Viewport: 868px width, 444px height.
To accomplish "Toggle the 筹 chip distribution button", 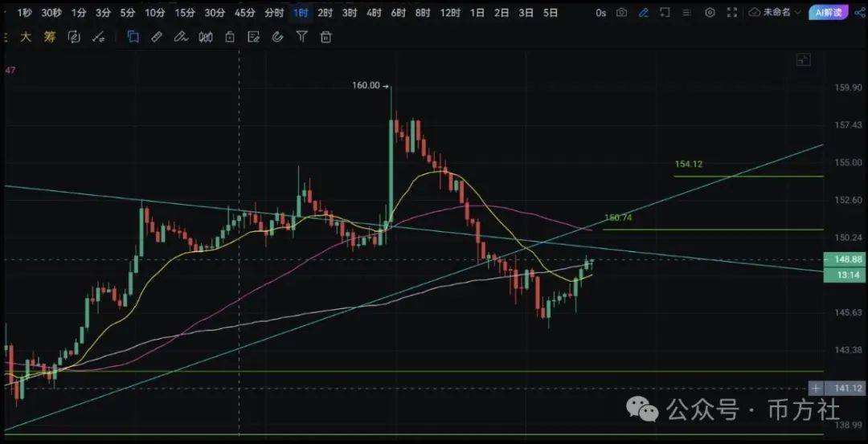I will [50, 37].
